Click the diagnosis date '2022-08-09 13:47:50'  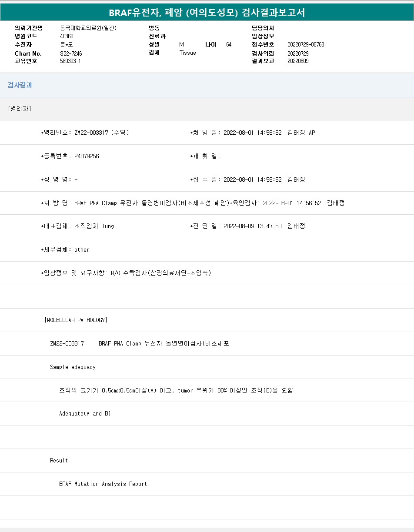click(x=252, y=226)
